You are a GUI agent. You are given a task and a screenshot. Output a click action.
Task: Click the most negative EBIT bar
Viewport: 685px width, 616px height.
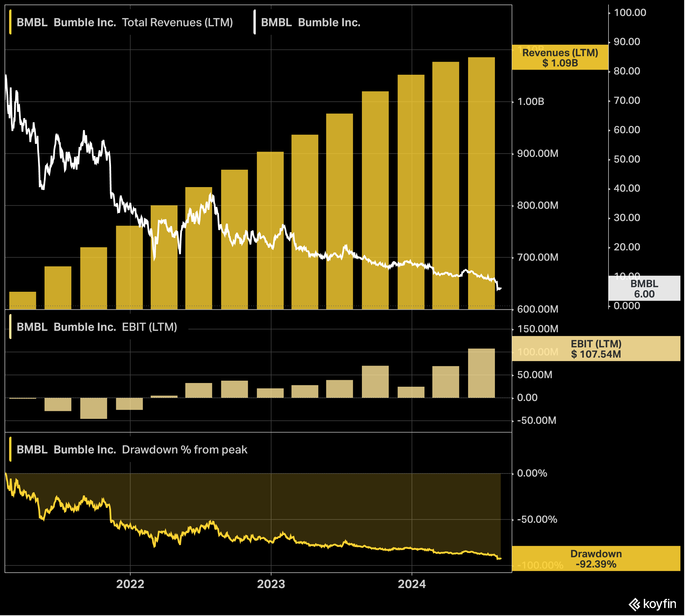pos(94,408)
